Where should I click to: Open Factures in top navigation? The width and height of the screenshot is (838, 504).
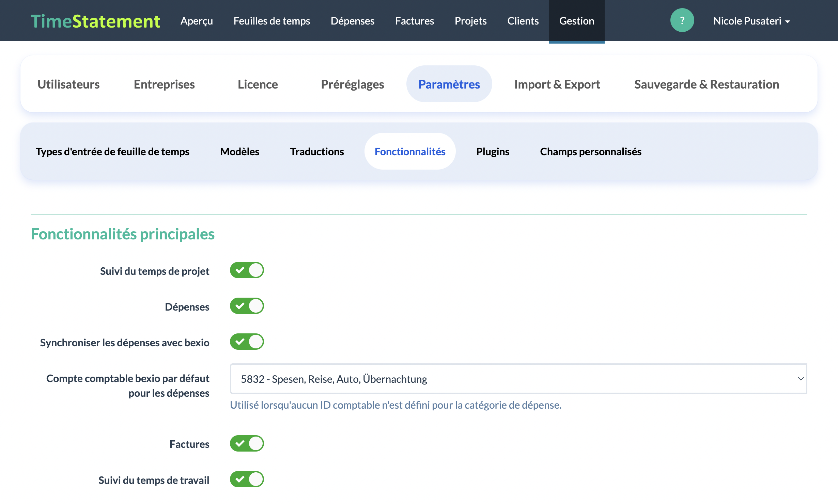(415, 21)
